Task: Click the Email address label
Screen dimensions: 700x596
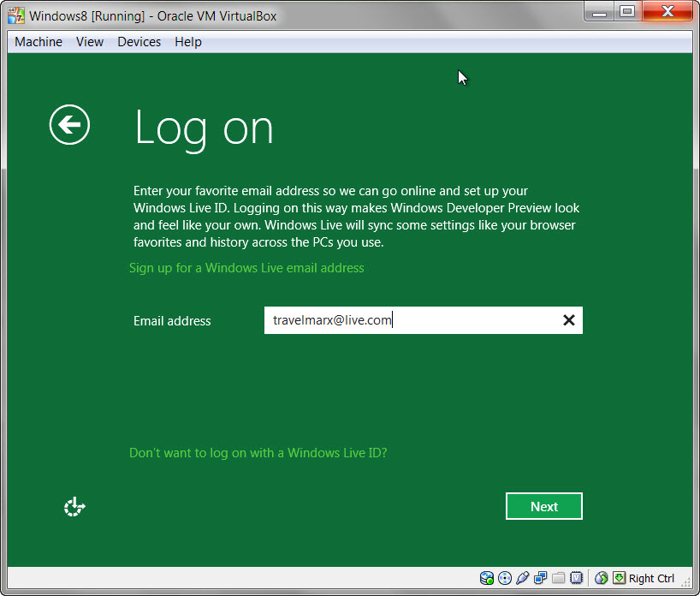Action: 172,321
